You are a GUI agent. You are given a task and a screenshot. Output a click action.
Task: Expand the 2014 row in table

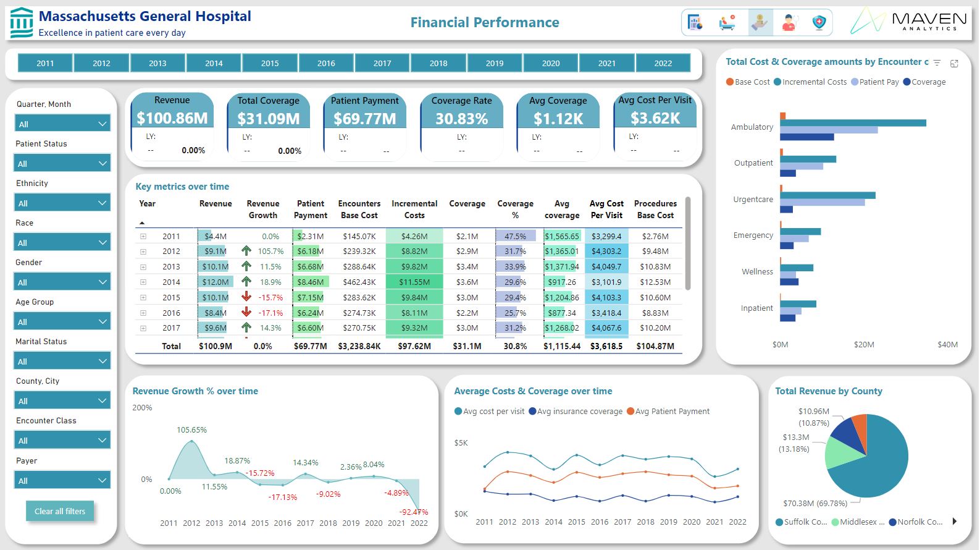coord(143,282)
